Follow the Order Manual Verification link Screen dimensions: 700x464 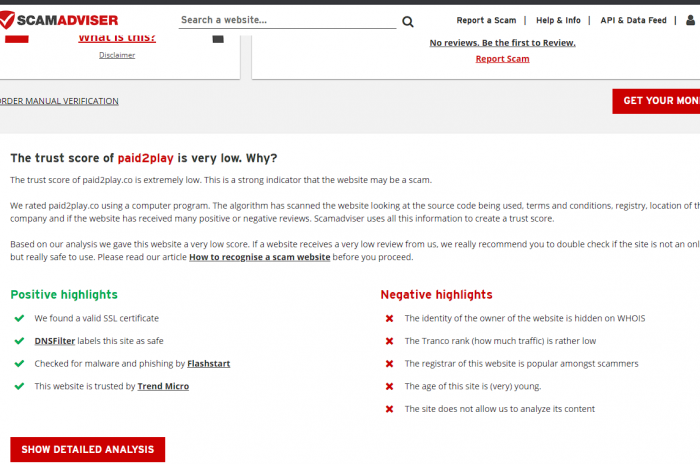[x=58, y=101]
